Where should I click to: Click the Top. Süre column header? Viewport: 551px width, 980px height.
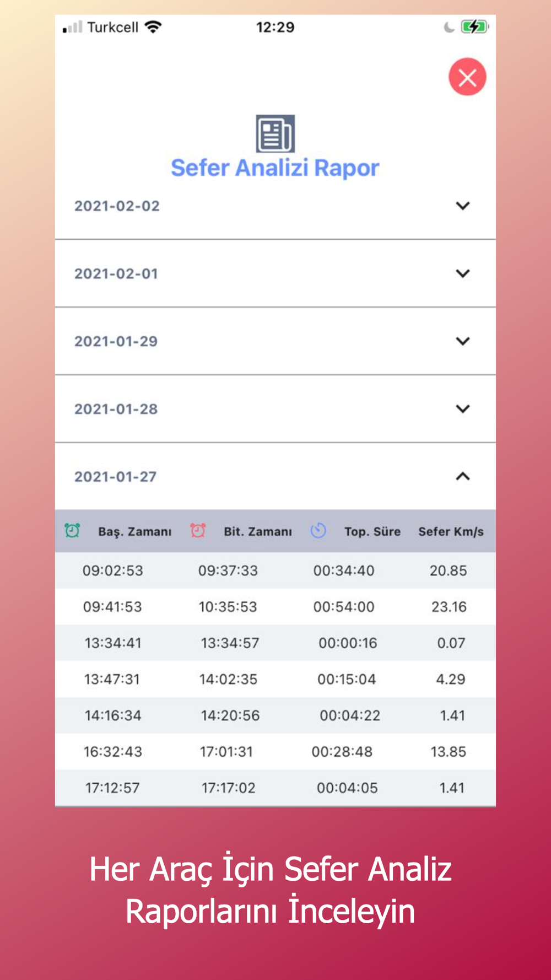(x=372, y=531)
